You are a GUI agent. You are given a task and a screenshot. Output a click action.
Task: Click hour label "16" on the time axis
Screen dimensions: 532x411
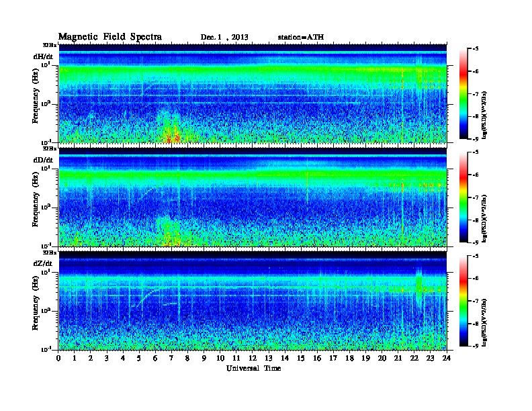[x=317, y=358]
